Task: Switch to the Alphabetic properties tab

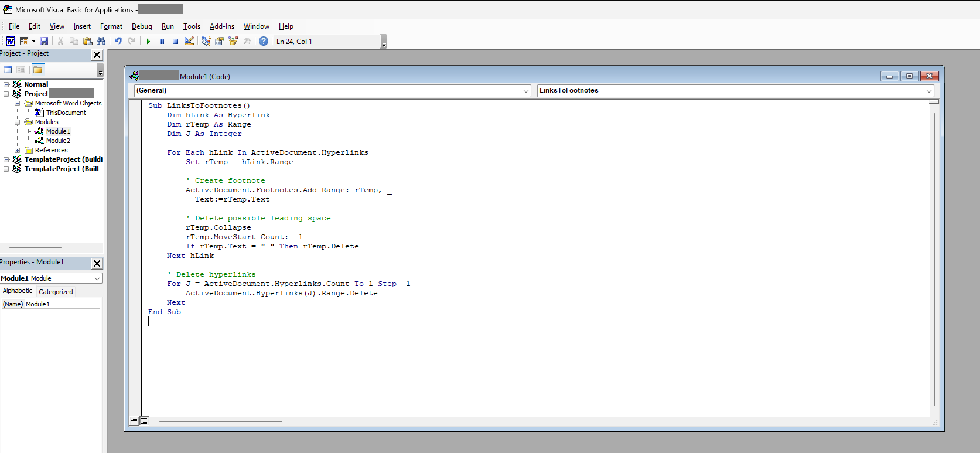Action: (x=18, y=291)
